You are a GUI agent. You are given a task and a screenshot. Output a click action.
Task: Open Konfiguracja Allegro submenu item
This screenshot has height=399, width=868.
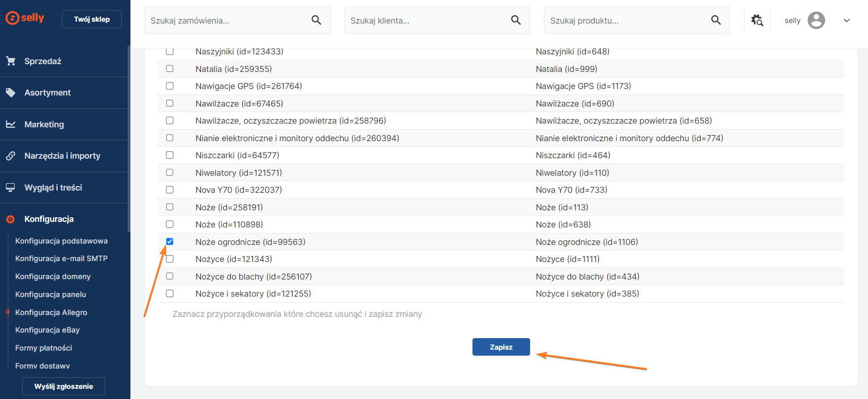(51, 312)
